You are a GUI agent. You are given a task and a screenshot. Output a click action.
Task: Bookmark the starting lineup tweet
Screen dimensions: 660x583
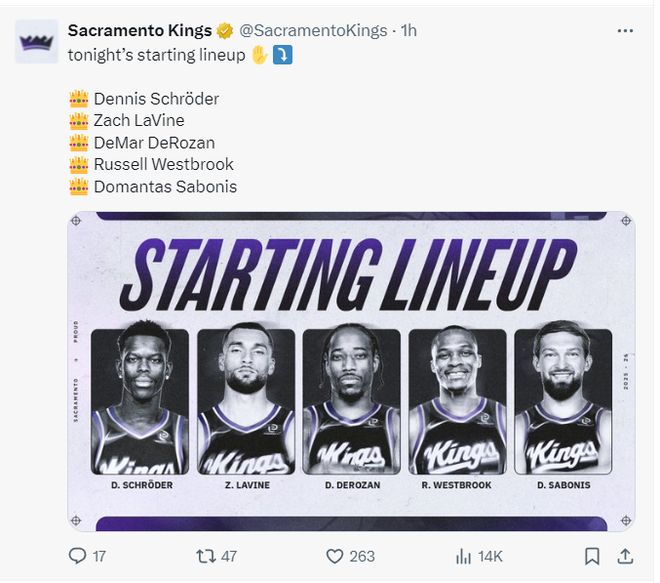(592, 556)
